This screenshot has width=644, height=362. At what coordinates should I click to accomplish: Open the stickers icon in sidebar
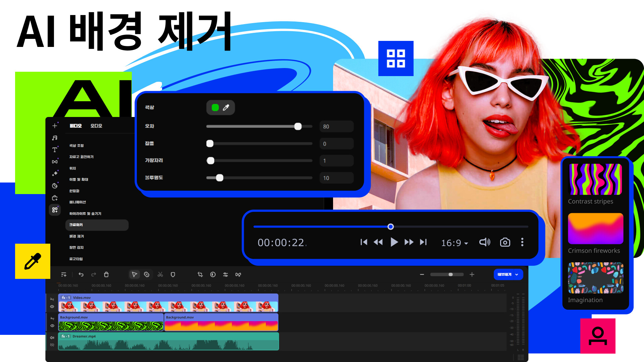55,186
